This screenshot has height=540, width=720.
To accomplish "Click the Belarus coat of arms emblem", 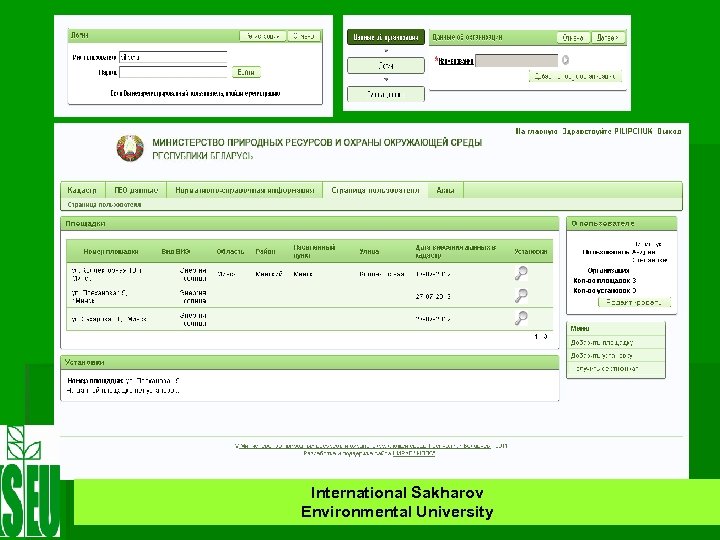I will point(130,148).
